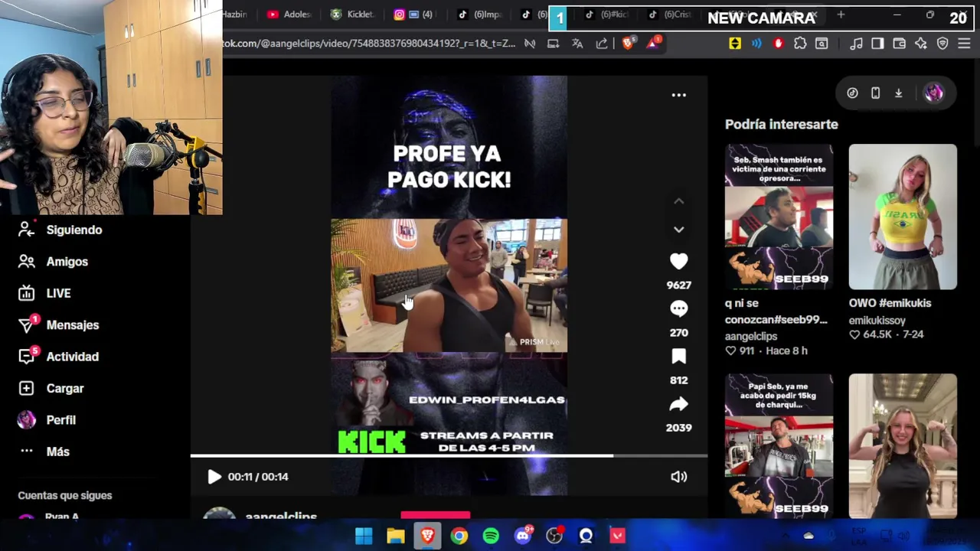
Task: Switch to the Adoles YouTube tab
Action: pos(289,14)
